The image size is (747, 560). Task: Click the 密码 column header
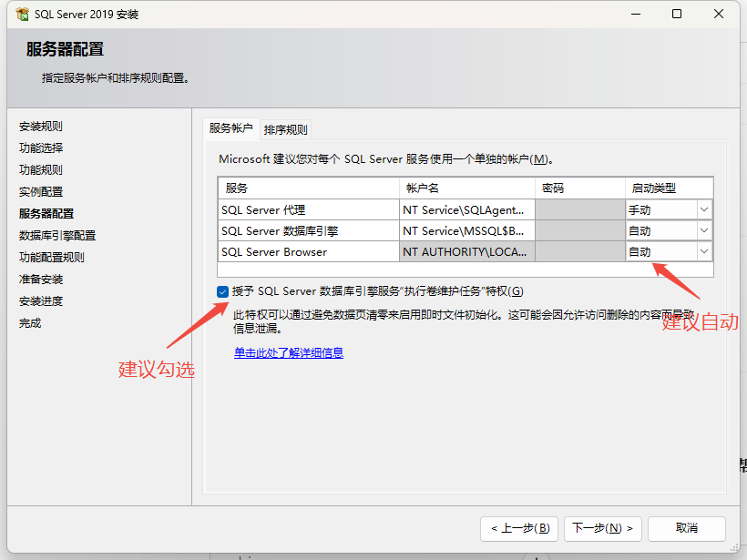[x=580, y=188]
